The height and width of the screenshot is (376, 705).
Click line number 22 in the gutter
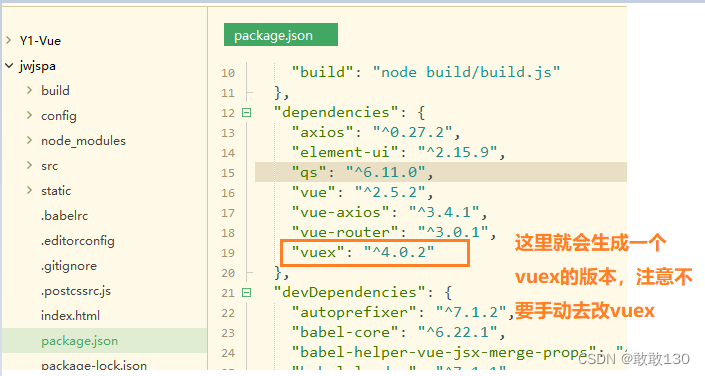pos(228,313)
